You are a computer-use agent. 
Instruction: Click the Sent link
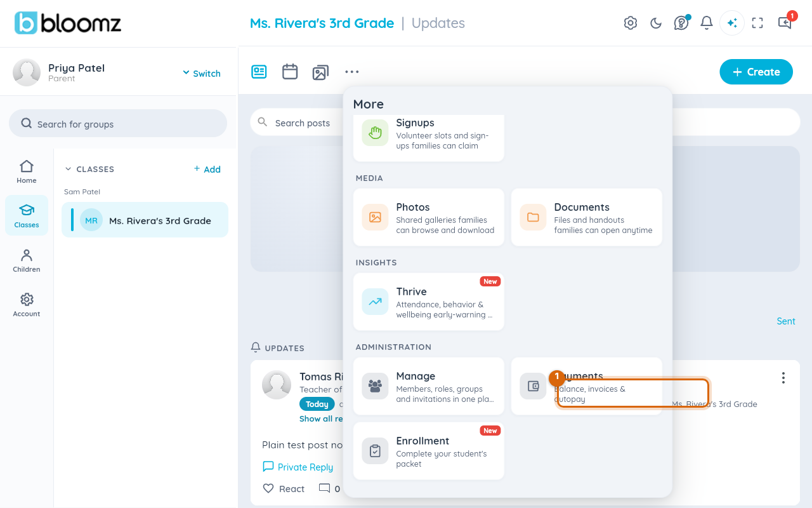786,321
